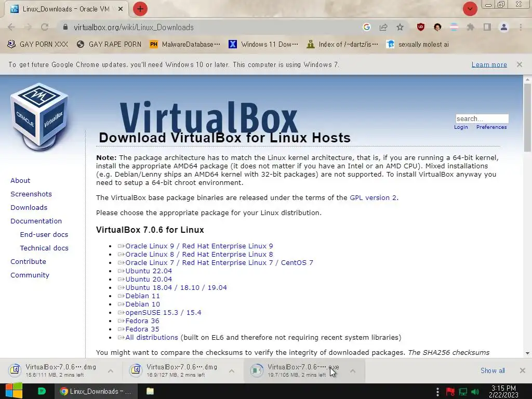This screenshot has width=532, height=399.
Task: Bookmark this page with star icon
Action: pos(400,27)
